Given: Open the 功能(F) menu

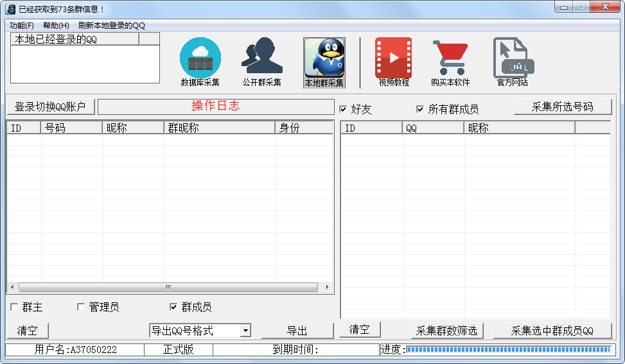Looking at the screenshot, I should pyautogui.click(x=22, y=26).
